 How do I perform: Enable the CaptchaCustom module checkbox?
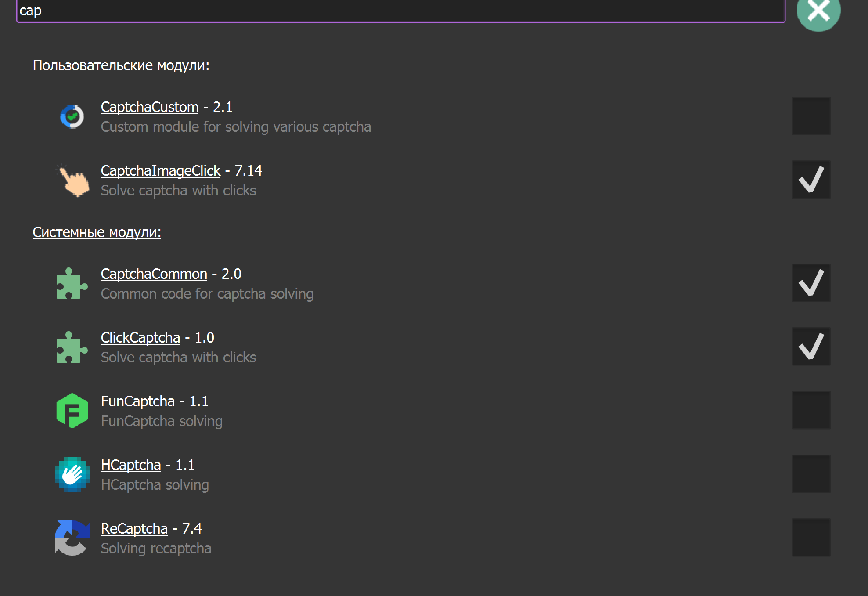click(x=811, y=116)
